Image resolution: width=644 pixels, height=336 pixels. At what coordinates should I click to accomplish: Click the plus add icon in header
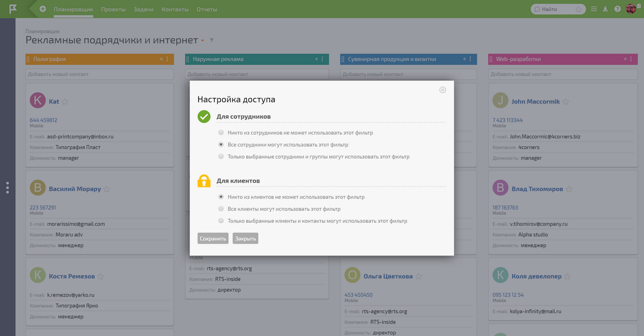tap(43, 9)
